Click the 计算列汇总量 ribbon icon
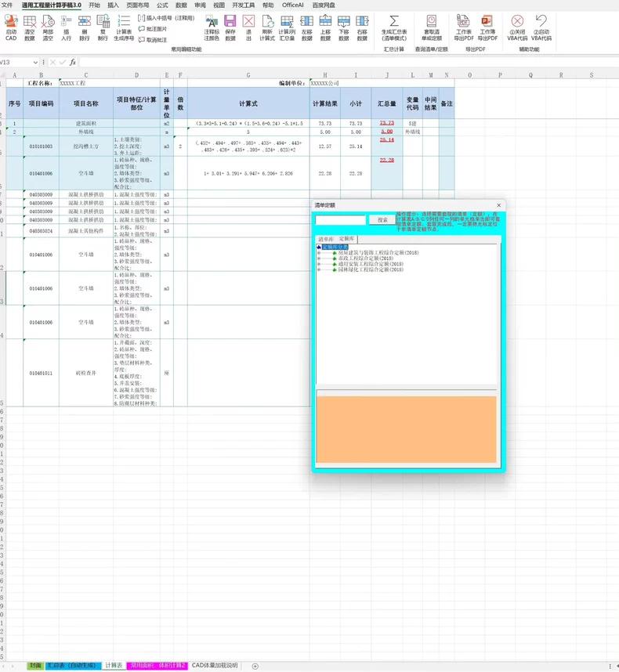 [287, 27]
